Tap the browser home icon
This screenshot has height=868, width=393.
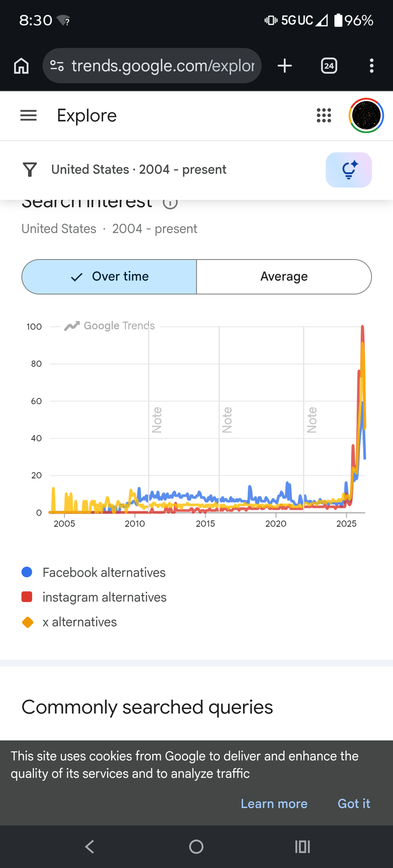click(x=21, y=66)
